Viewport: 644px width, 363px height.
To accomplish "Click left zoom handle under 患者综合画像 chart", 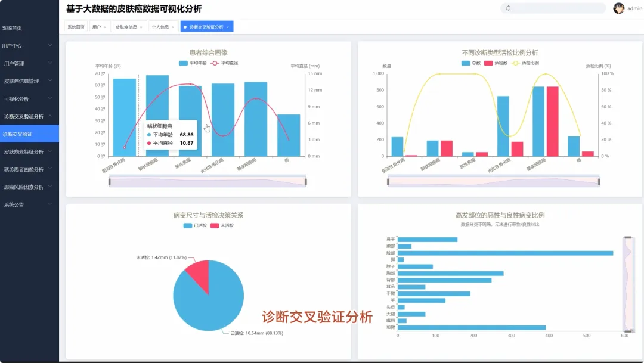I will [109, 181].
